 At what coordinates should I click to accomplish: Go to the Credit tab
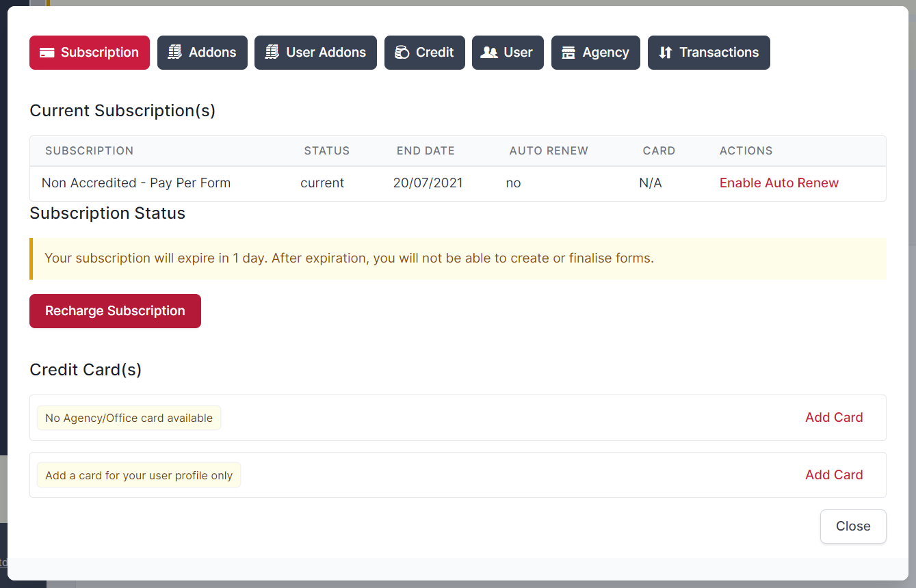425,53
